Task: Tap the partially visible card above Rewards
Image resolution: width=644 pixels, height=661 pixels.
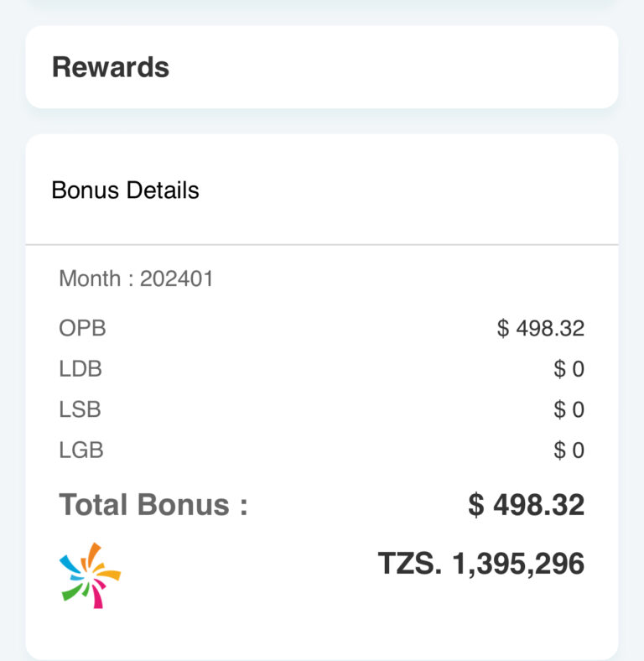Action: tap(322, 4)
